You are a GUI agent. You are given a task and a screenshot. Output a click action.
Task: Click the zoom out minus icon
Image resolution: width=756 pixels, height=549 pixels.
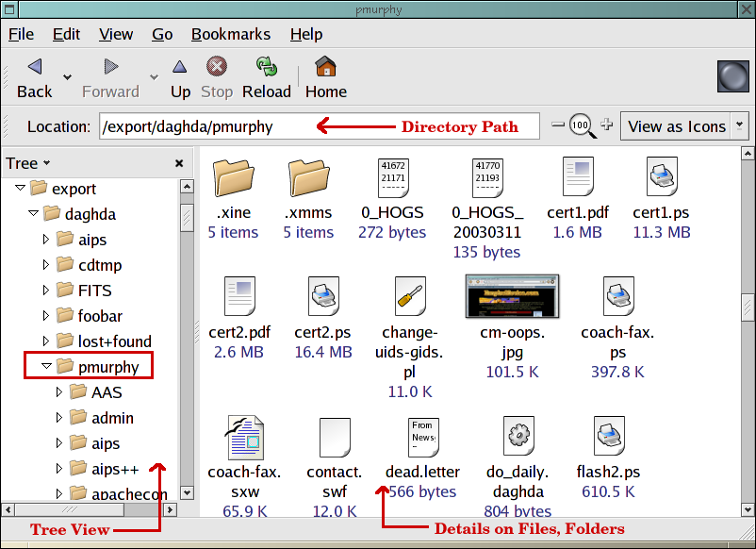558,125
